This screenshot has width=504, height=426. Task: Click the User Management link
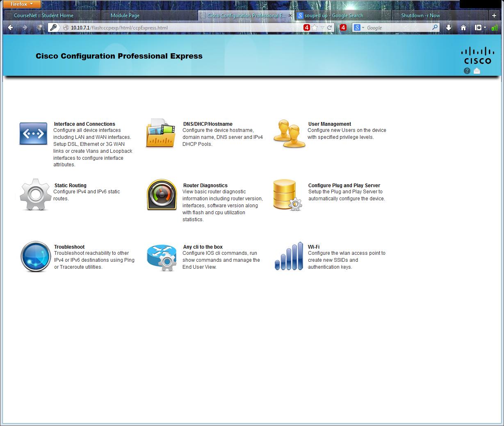point(330,124)
